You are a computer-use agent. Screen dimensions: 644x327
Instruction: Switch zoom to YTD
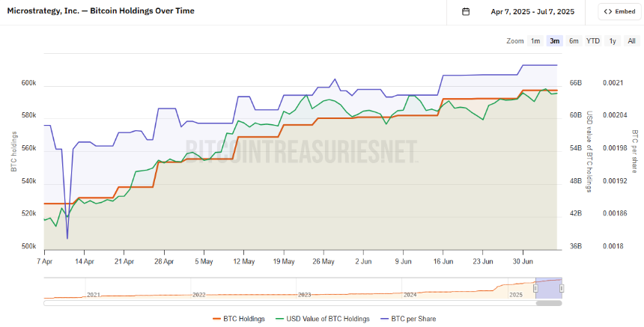pyautogui.click(x=592, y=41)
